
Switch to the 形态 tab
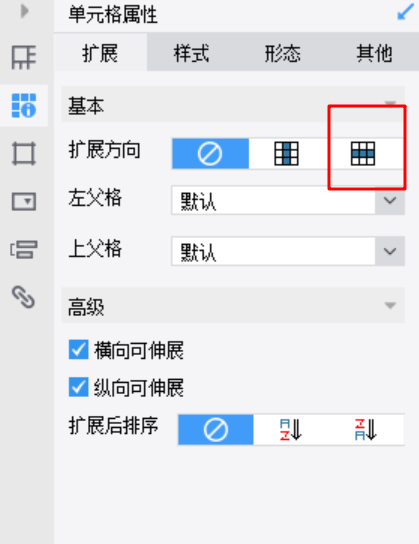click(283, 54)
